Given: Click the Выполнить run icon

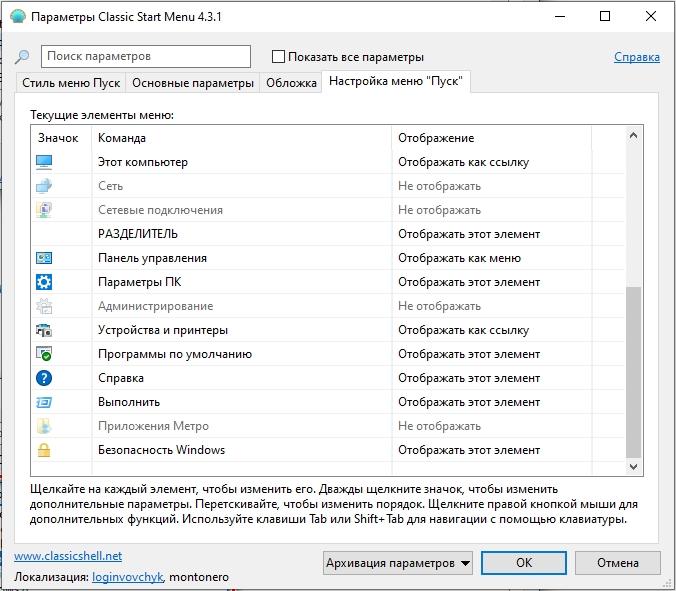Looking at the screenshot, I should point(44,402).
